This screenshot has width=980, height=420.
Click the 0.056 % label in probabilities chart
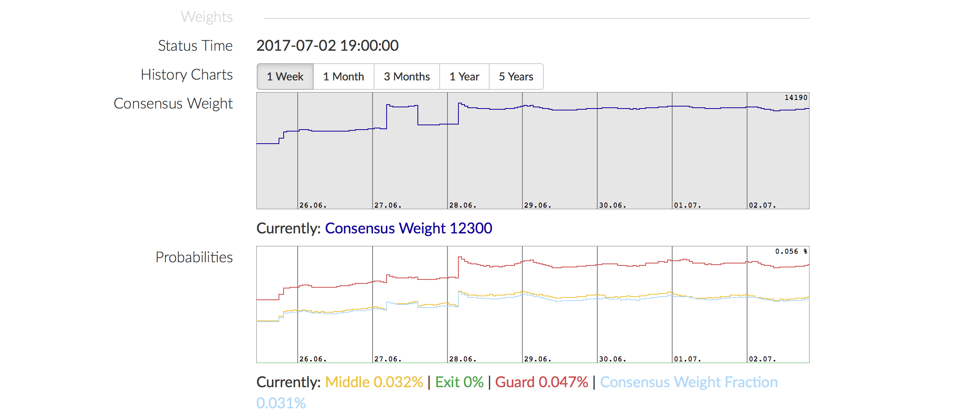point(791,251)
